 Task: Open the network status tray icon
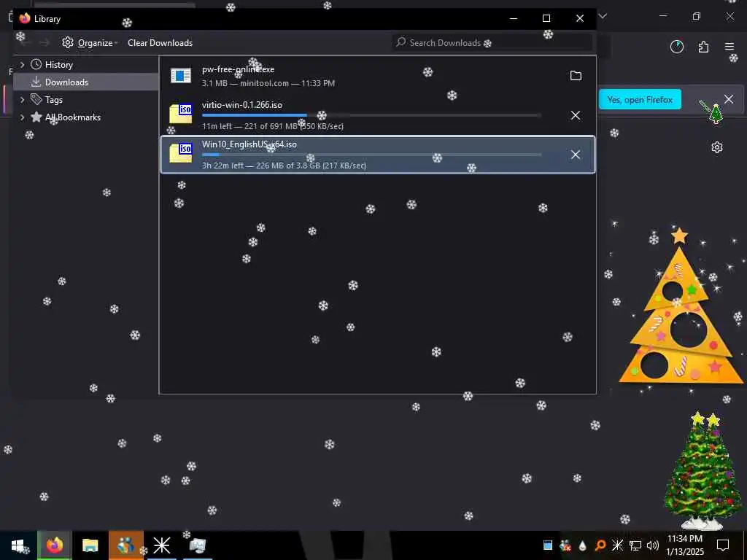pyautogui.click(x=635, y=545)
